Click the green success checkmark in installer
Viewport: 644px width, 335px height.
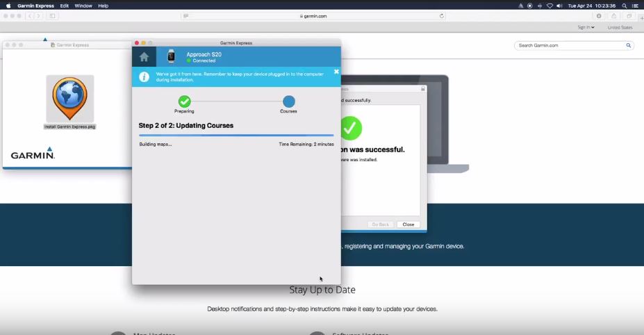click(350, 128)
